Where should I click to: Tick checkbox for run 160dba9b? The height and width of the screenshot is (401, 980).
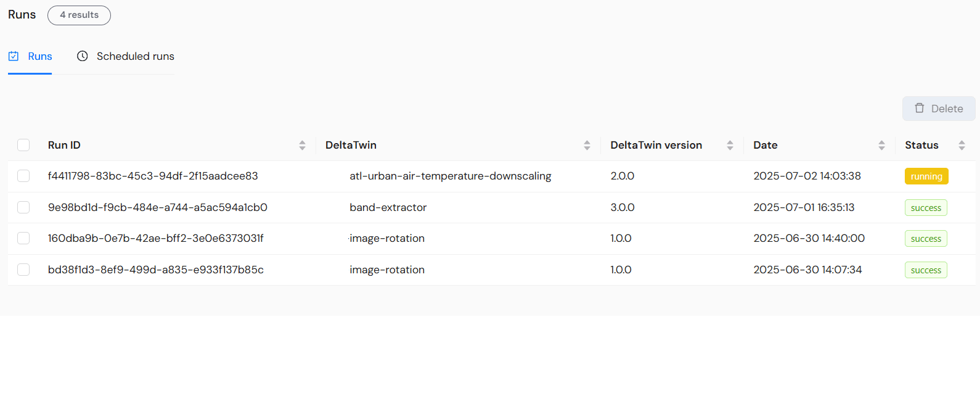[x=23, y=238]
